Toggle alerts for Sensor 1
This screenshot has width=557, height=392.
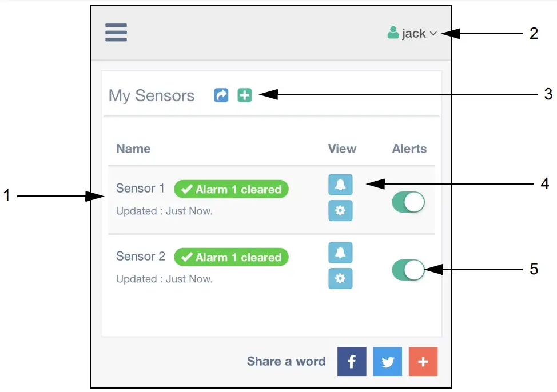point(408,202)
